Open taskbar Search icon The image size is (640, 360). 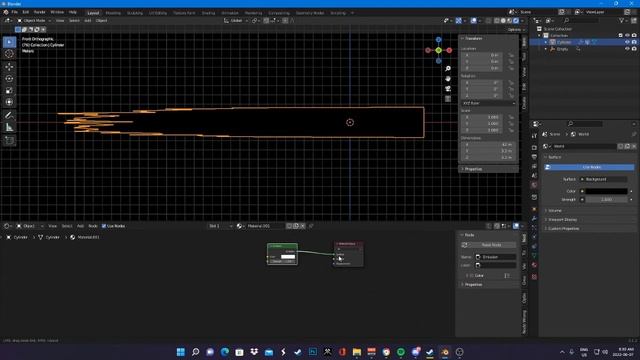click(195, 352)
